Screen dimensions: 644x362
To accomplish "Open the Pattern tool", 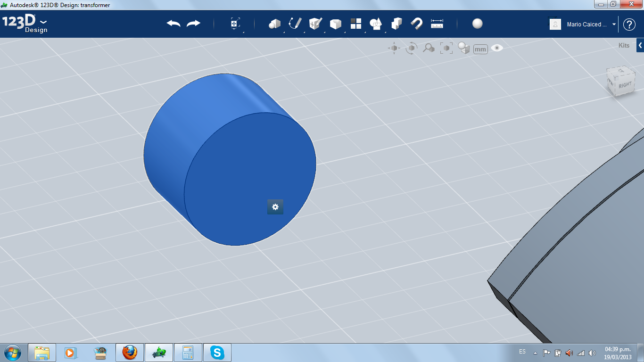I will pos(356,24).
